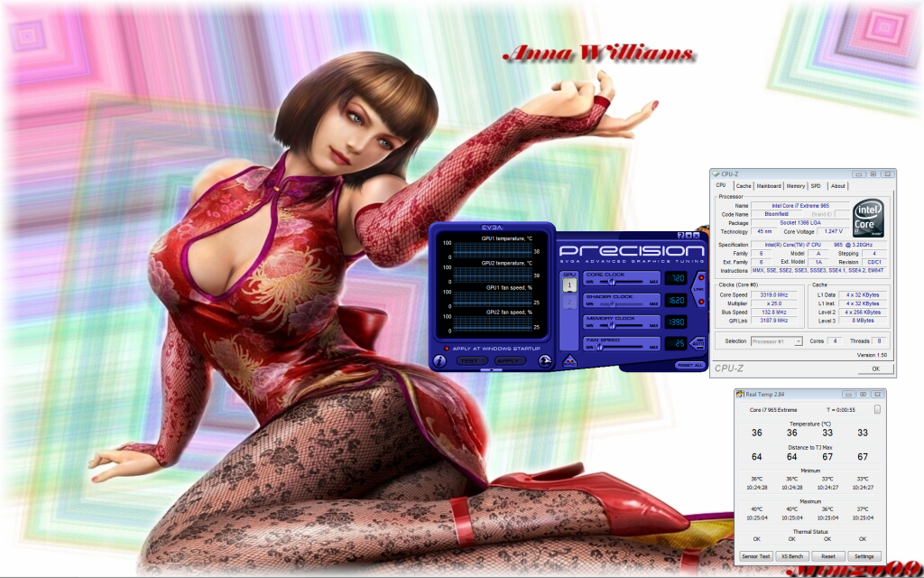Select GPU 2 in Precision
924x578 pixels.
(569, 302)
